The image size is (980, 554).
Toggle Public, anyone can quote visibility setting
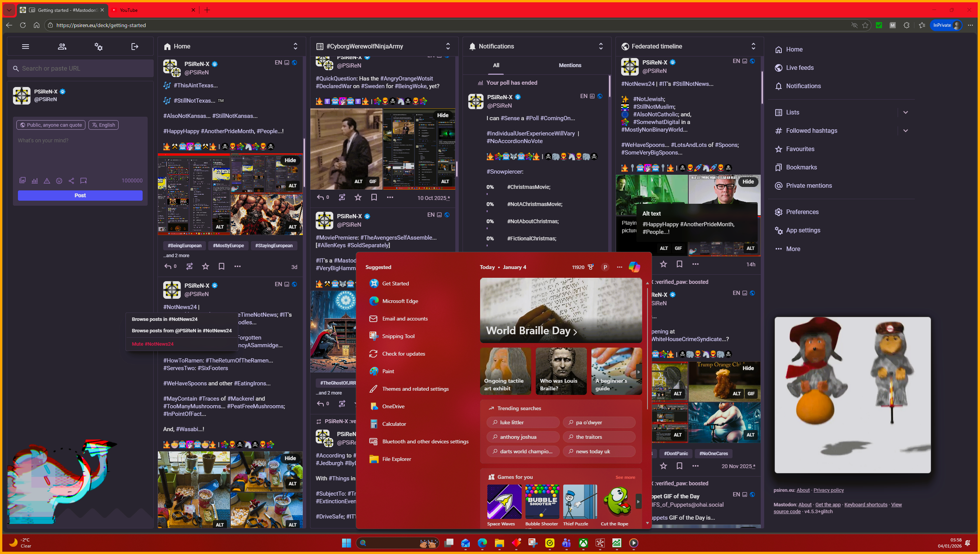pyautogui.click(x=51, y=125)
